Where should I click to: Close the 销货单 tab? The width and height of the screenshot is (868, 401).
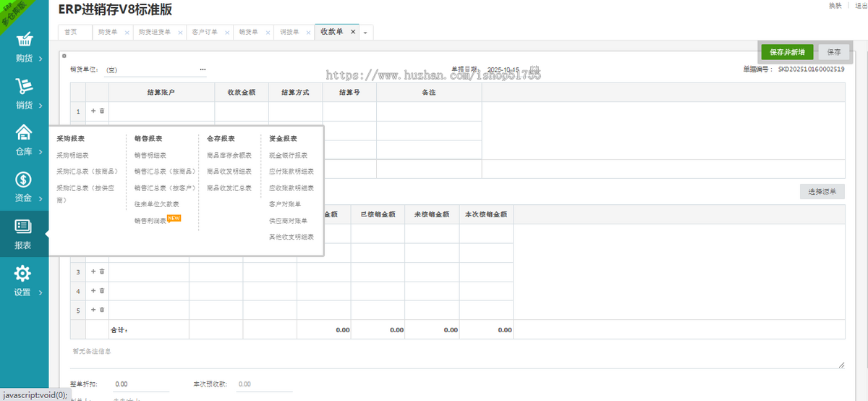click(x=268, y=33)
